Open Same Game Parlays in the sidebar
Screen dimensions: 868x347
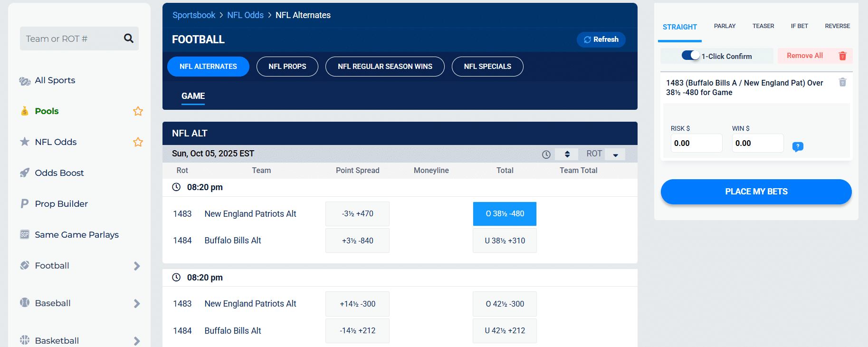point(77,235)
